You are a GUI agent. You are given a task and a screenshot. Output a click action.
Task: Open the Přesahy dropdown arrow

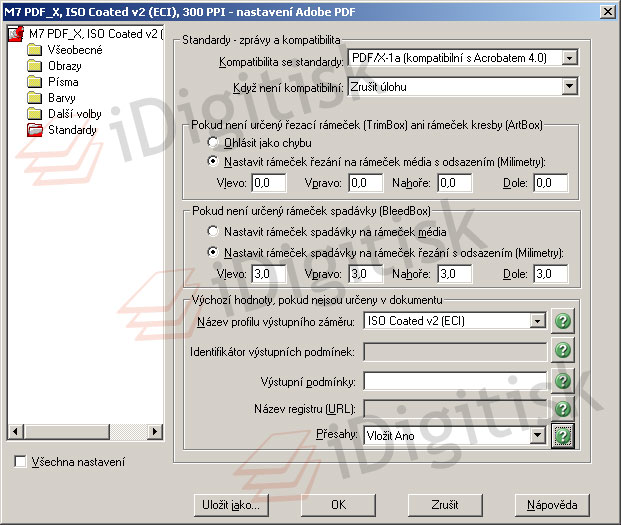point(537,436)
